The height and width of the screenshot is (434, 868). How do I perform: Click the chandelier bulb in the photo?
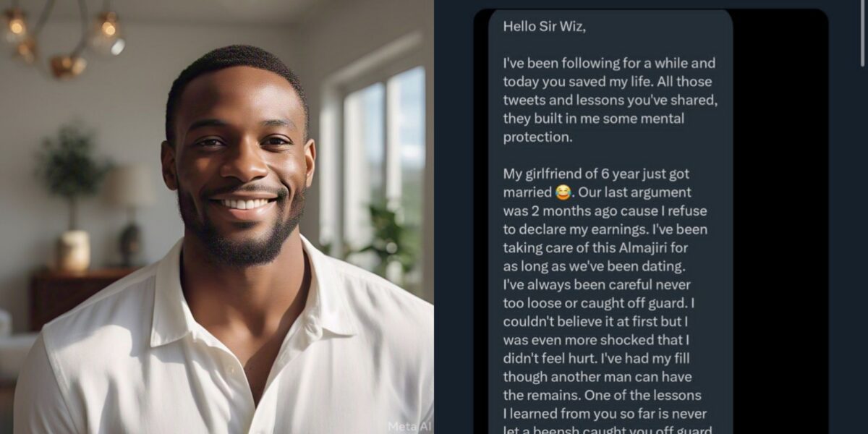pos(109,29)
